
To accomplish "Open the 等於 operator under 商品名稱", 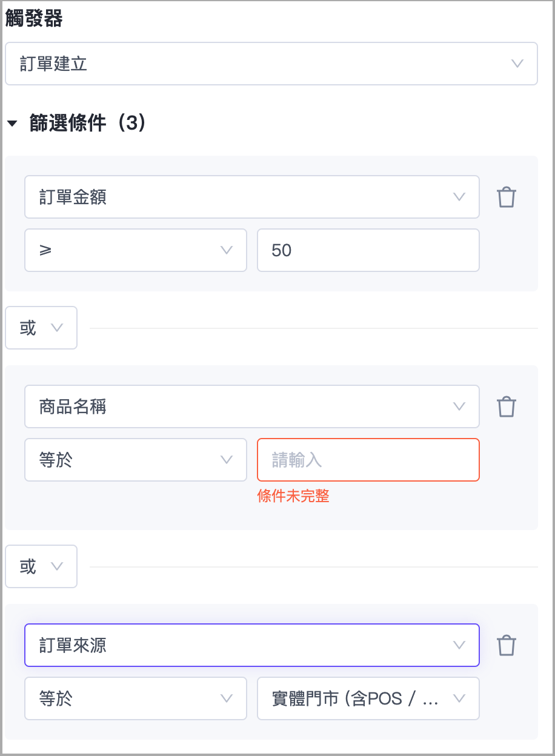I will [136, 460].
